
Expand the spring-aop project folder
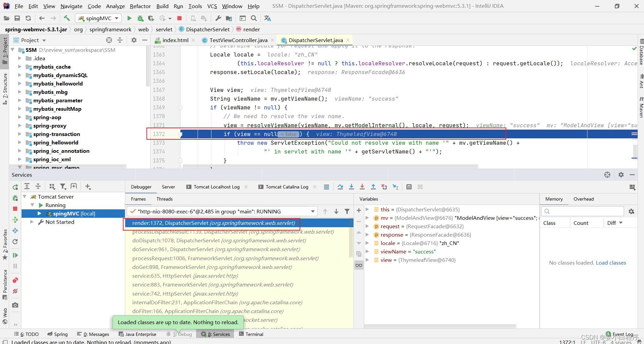20,117
